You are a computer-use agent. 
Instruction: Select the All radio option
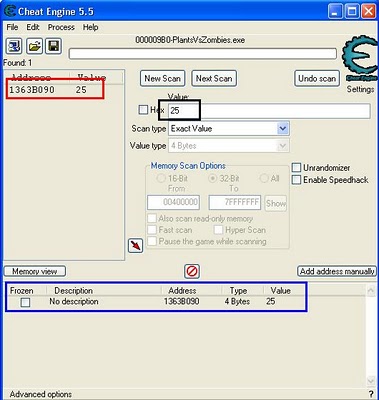click(x=264, y=178)
